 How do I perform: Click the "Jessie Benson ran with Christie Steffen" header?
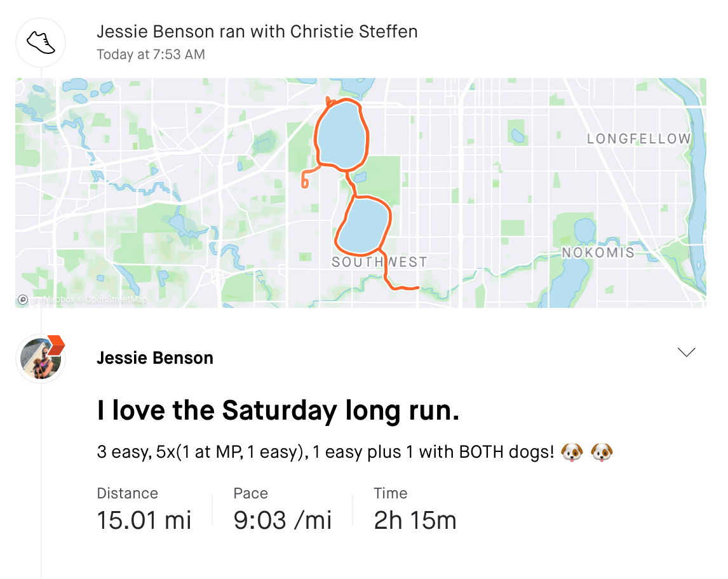click(x=257, y=32)
